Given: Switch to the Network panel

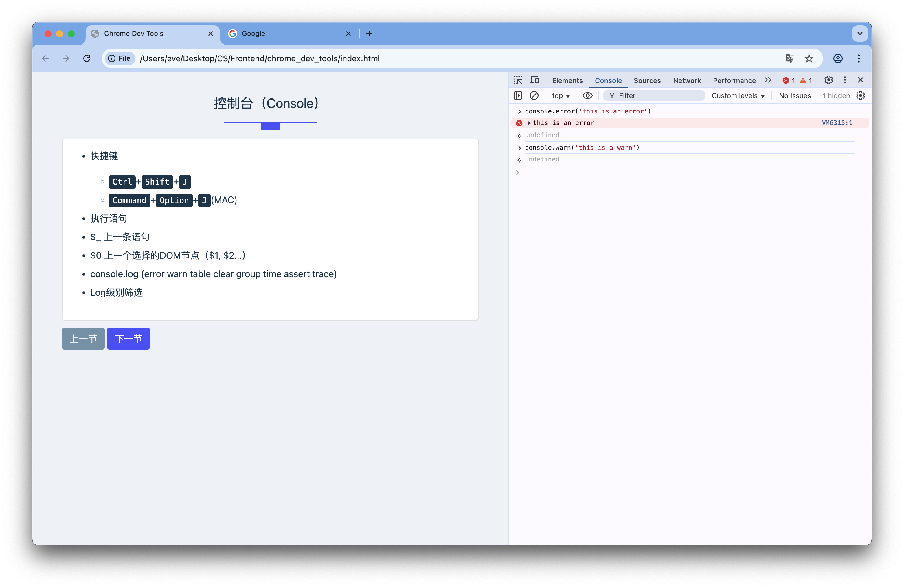Looking at the screenshot, I should click(687, 80).
